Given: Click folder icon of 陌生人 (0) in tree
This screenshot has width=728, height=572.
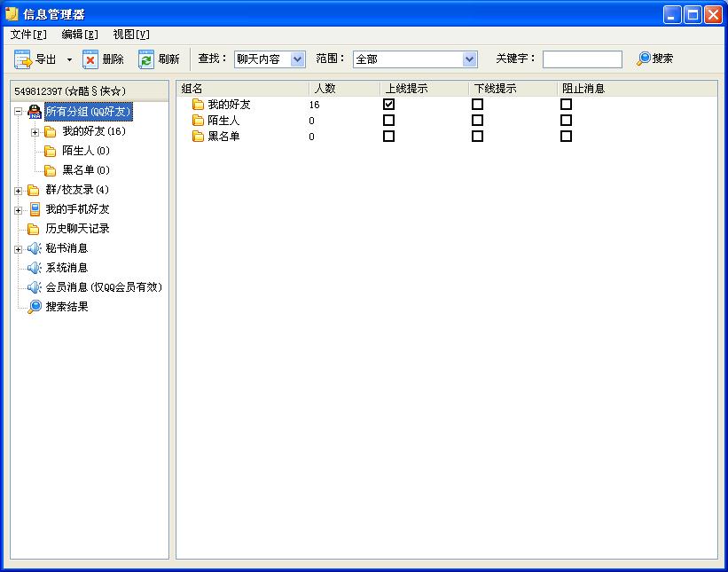Looking at the screenshot, I should (x=51, y=151).
